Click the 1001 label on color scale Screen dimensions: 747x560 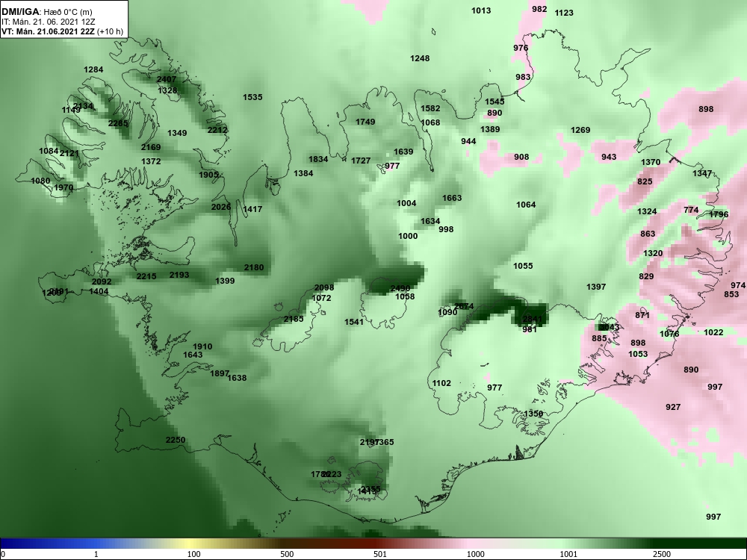tap(568, 554)
